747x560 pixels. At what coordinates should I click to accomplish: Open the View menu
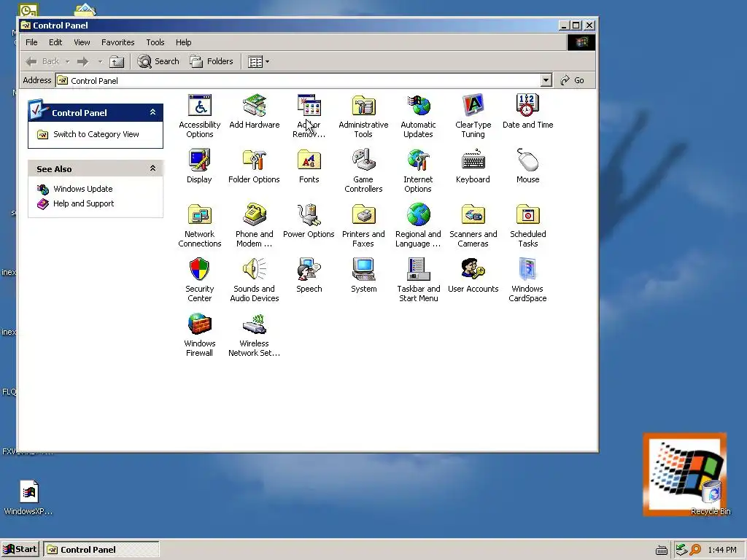(x=82, y=42)
